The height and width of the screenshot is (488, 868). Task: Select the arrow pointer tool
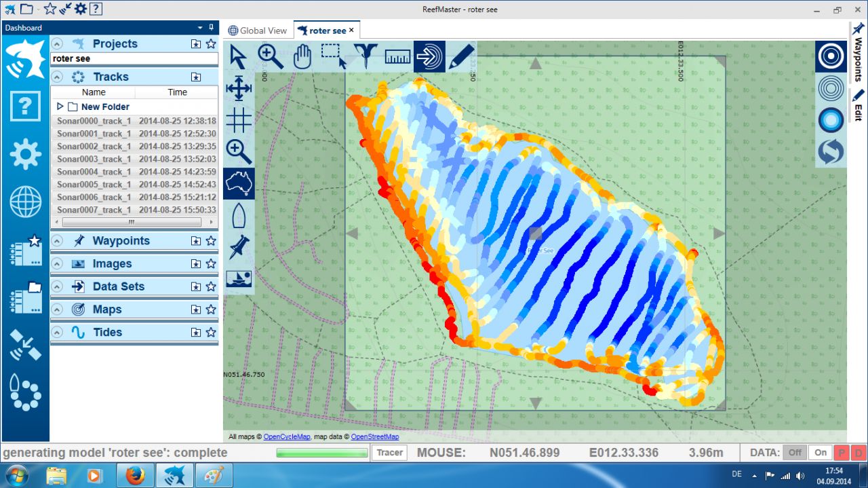(x=238, y=57)
